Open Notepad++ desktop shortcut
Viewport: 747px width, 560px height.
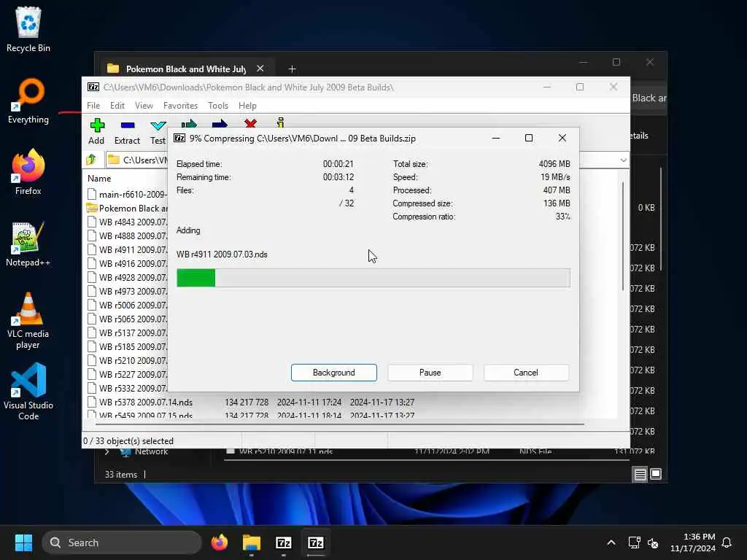28,244
